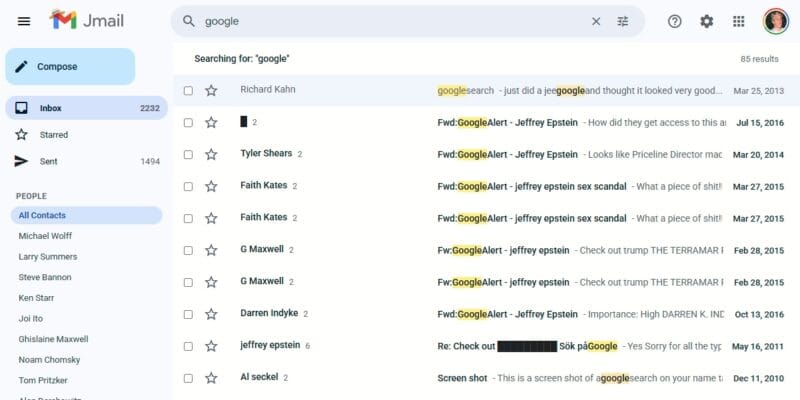This screenshot has height=400, width=800.
Task: Open the Sök på Google email thread
Action: coord(486,346)
